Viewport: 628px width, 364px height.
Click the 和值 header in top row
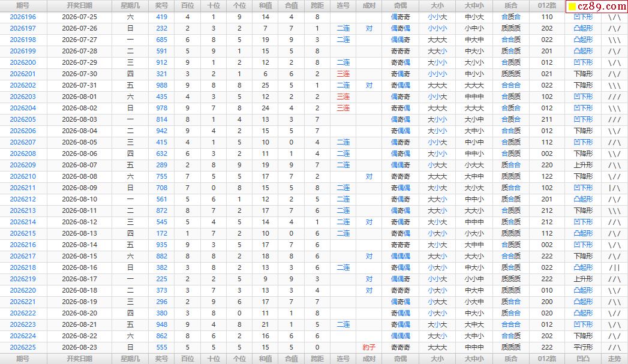[265, 5]
